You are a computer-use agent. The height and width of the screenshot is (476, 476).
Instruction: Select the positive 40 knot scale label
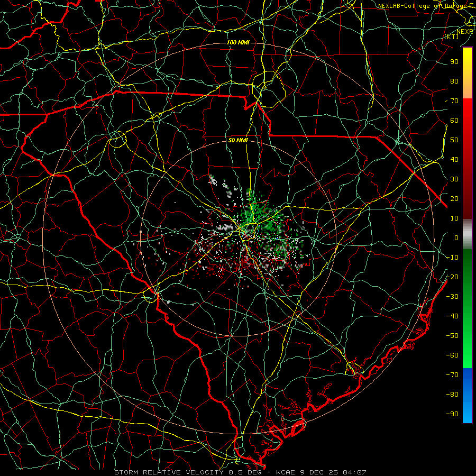[454, 160]
